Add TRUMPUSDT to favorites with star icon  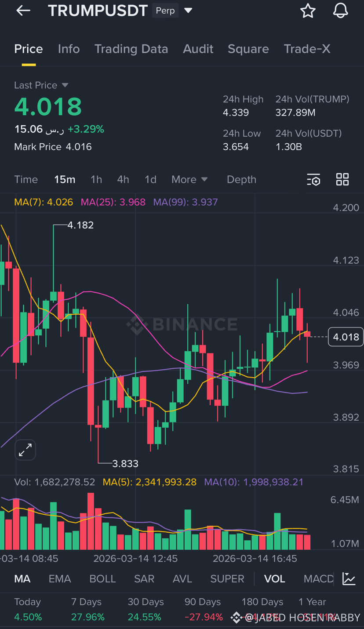point(308,11)
